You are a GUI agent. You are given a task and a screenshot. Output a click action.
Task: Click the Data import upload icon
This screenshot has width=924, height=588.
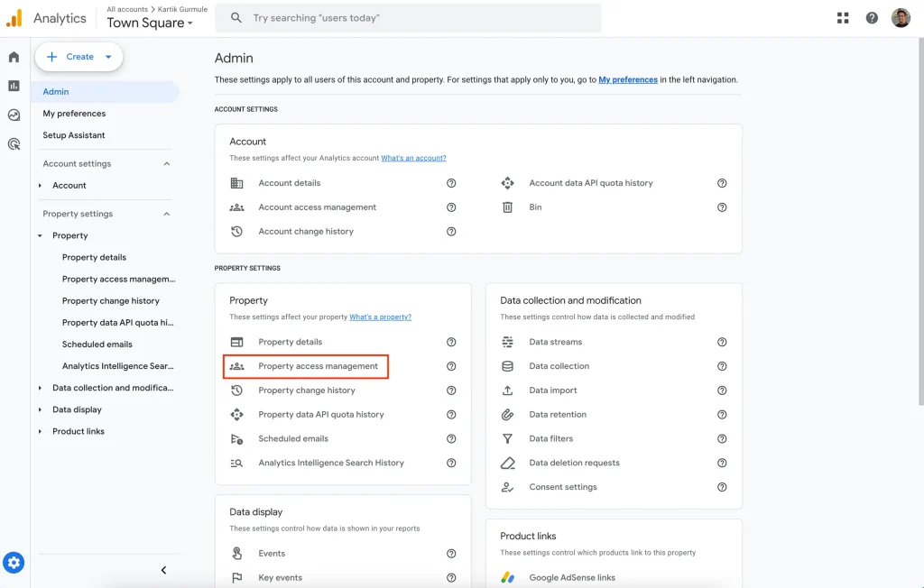(x=507, y=390)
